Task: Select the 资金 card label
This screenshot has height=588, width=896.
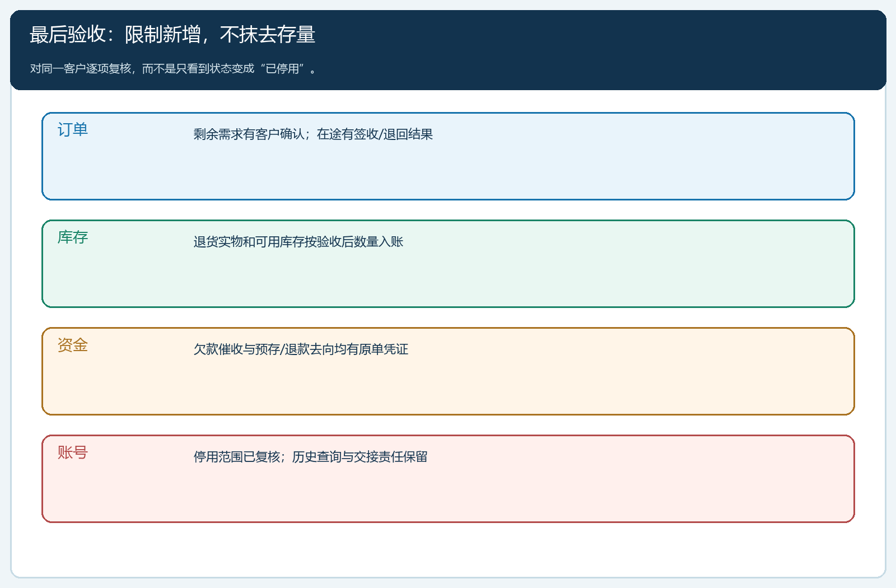Action: coord(73,345)
